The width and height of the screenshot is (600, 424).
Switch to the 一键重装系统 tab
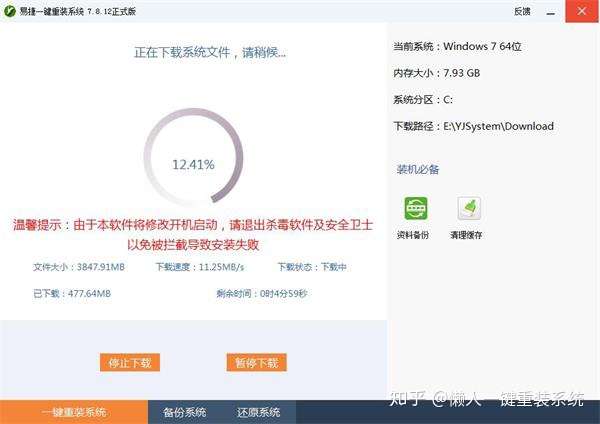pyautogui.click(x=74, y=412)
